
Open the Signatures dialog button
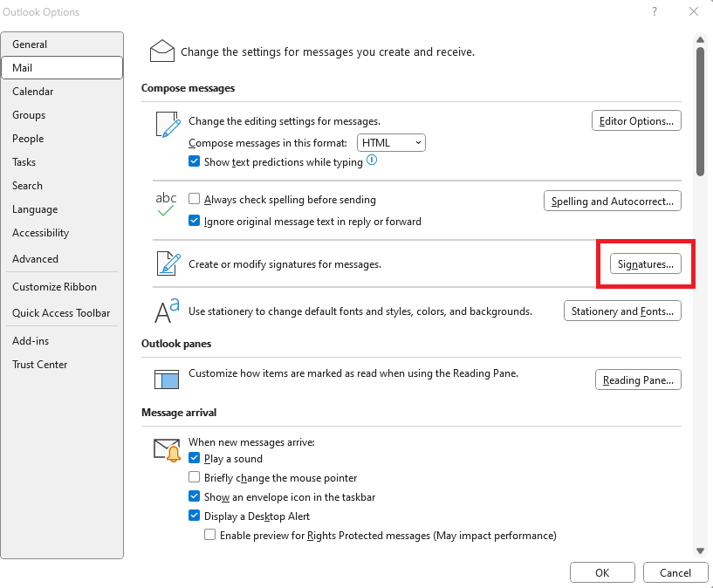coord(645,264)
